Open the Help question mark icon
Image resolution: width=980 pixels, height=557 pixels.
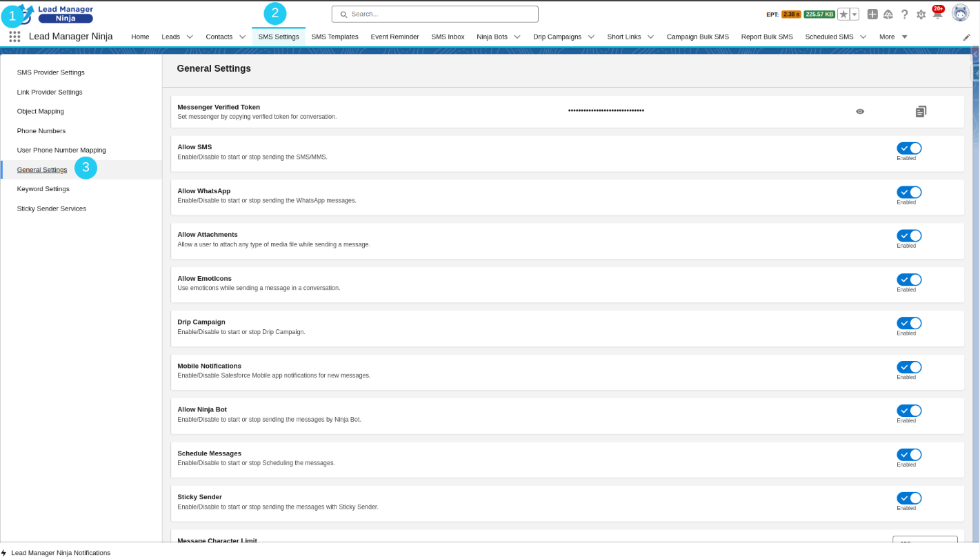[x=905, y=14]
